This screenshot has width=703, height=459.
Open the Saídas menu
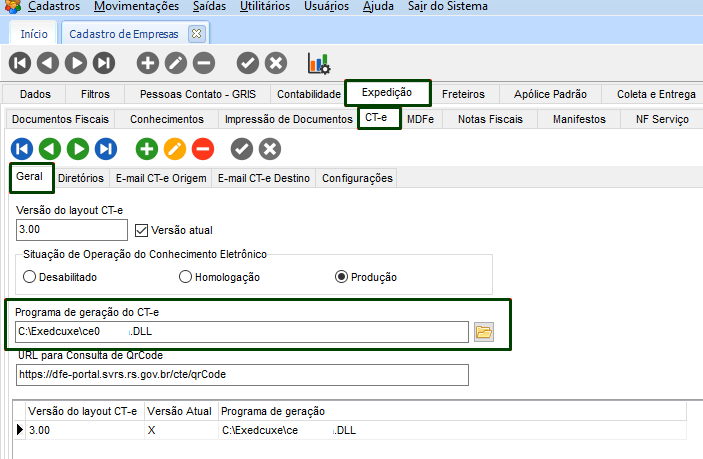coord(209,6)
